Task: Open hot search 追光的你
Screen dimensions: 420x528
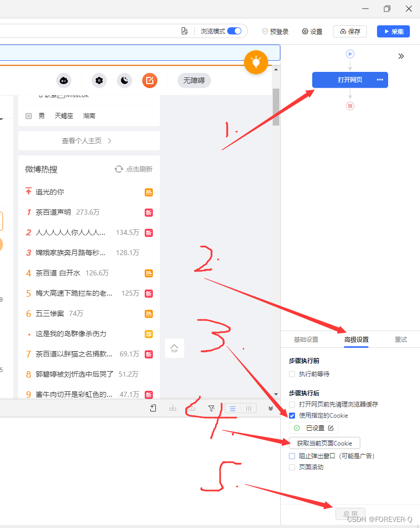Action: 50,192
